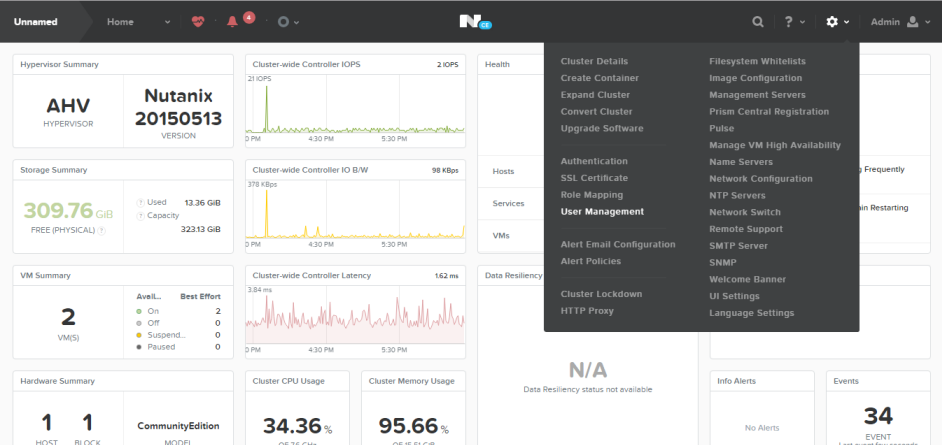The width and height of the screenshot is (942, 445).
Task: Click the settings gear icon
Action: [832, 22]
